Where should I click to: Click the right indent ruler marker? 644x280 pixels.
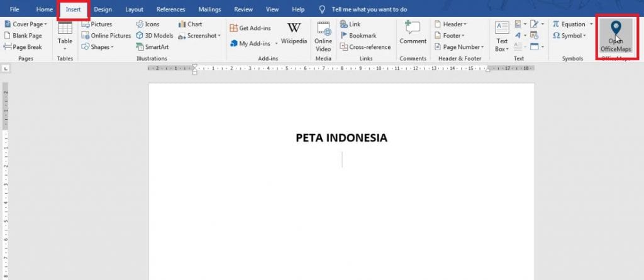tap(488, 70)
